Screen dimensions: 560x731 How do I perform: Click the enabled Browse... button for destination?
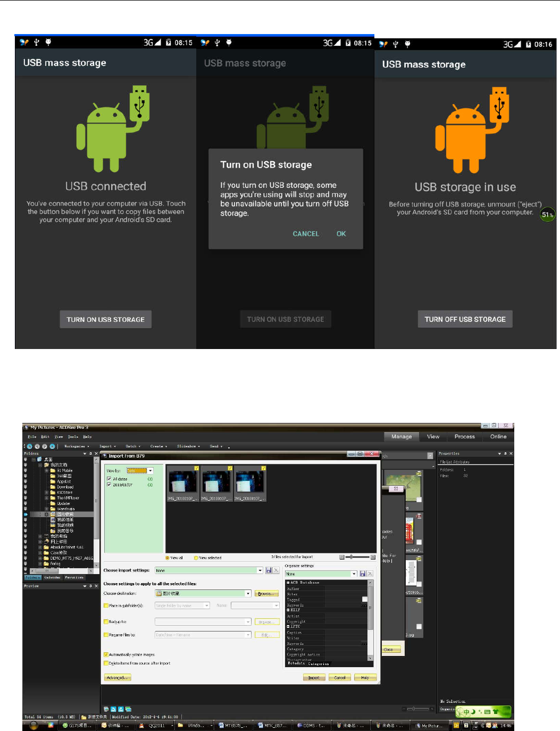(267, 593)
